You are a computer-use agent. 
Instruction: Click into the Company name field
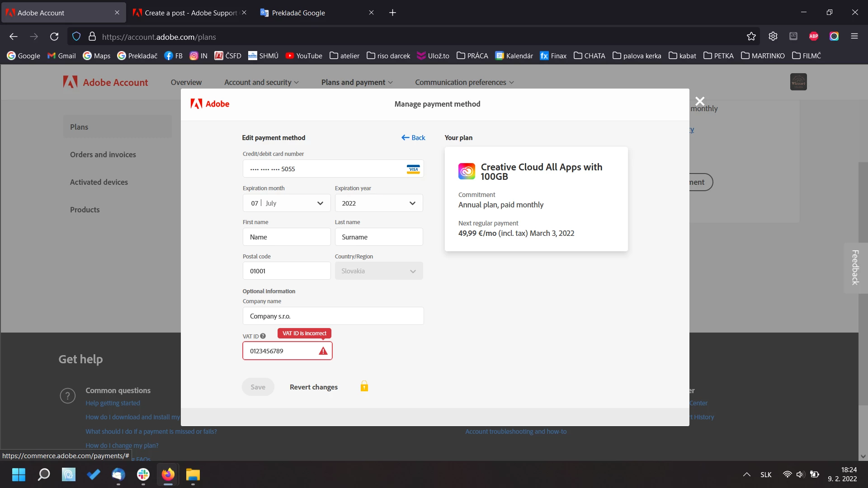[333, 316]
